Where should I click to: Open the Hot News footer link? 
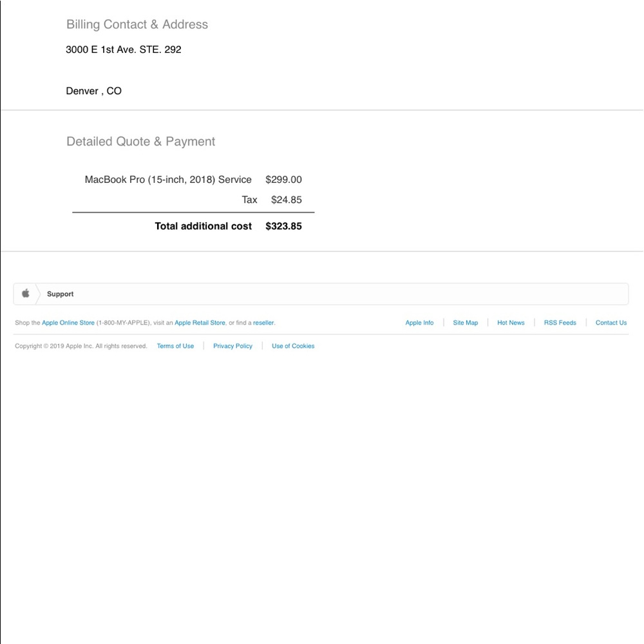[x=511, y=323]
